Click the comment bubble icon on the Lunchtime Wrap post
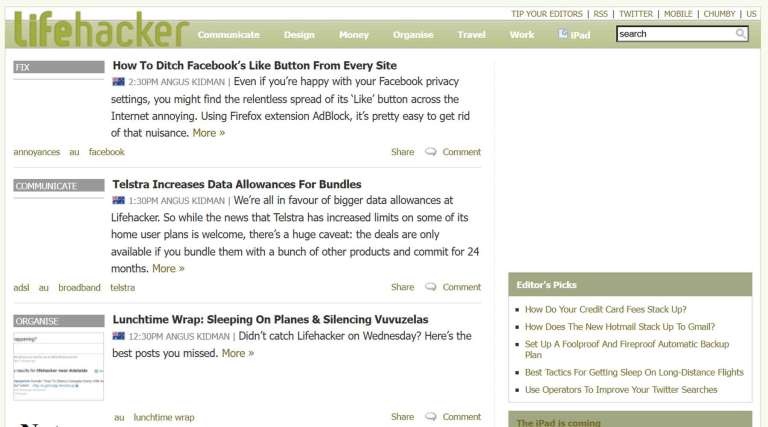The width and height of the screenshot is (768, 427). click(431, 417)
